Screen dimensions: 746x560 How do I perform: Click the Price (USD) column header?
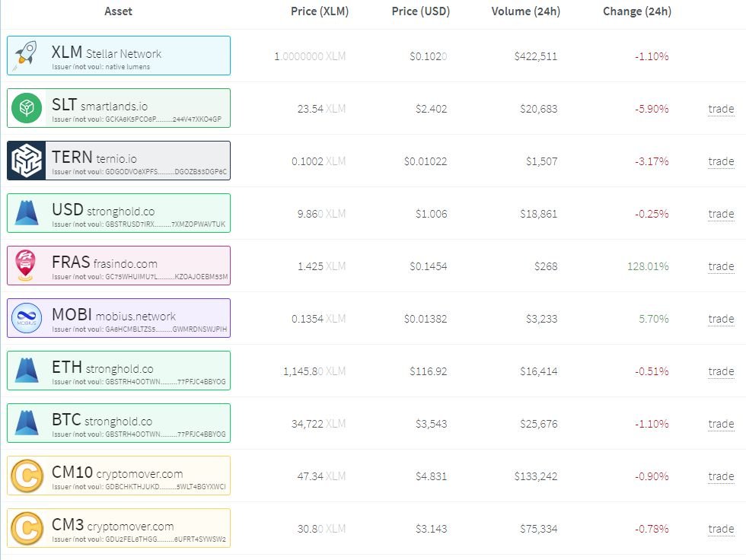pos(420,11)
